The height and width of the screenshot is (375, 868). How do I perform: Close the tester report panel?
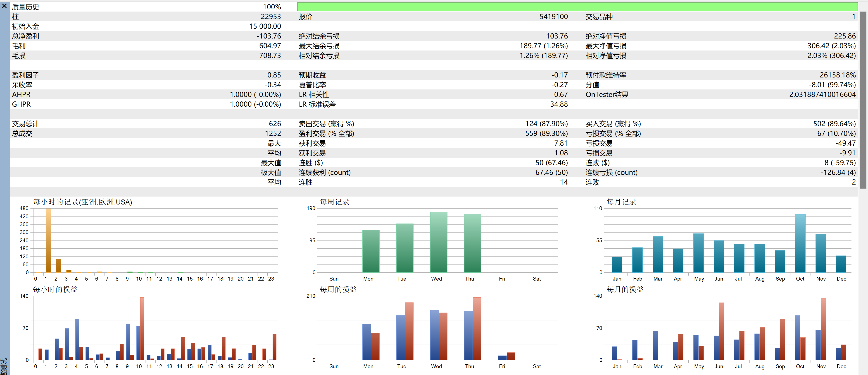(x=4, y=6)
